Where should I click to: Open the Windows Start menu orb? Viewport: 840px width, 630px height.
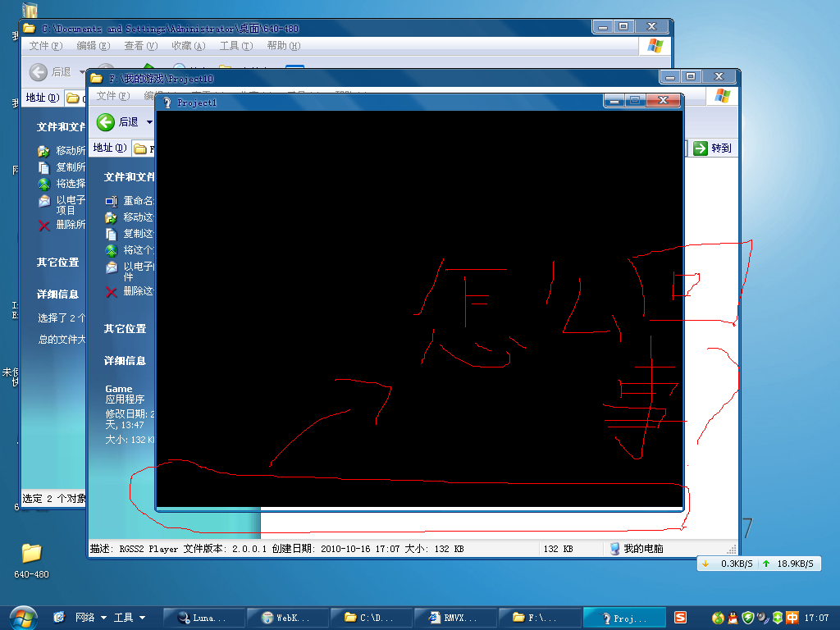pos(22,618)
